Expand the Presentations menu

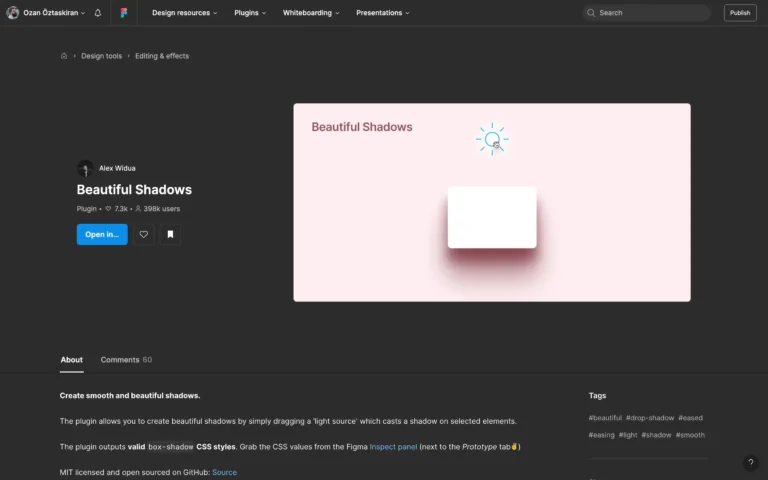pyautogui.click(x=383, y=13)
